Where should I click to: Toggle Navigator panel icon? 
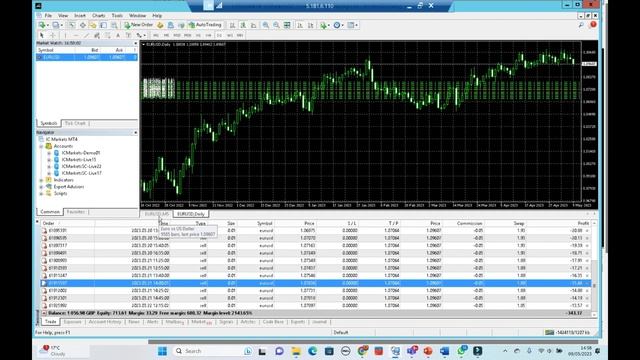click(x=93, y=25)
